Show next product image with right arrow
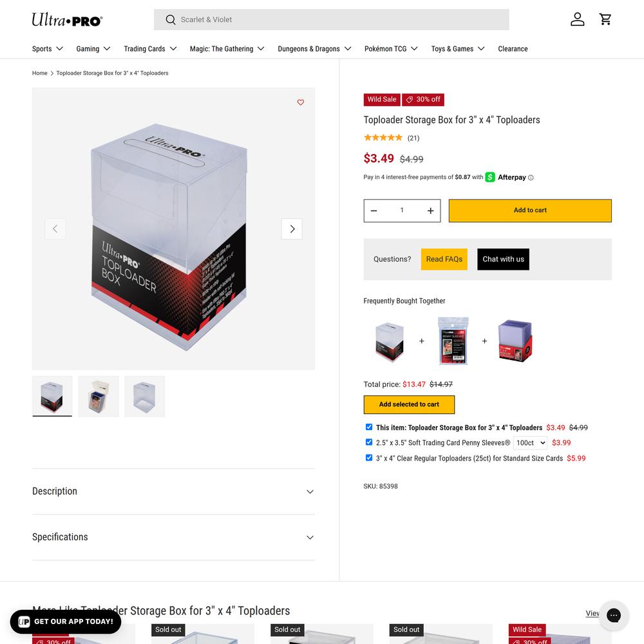 tap(292, 229)
